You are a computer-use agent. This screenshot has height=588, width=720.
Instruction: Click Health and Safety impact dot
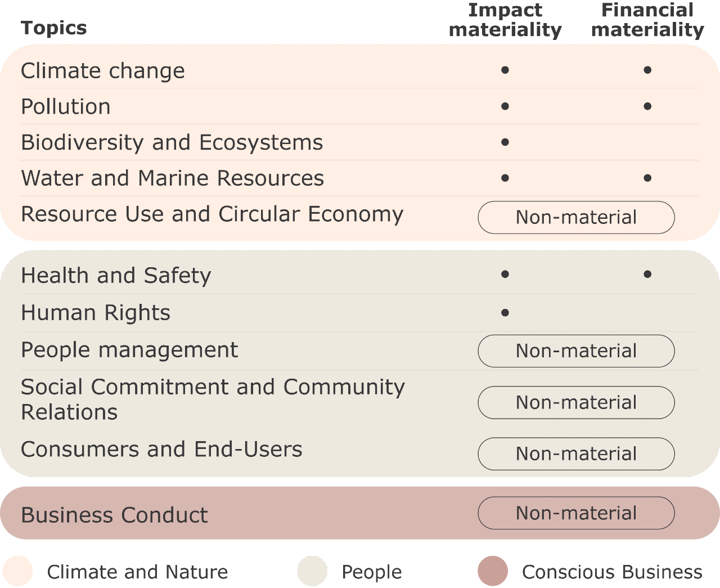coord(505,275)
